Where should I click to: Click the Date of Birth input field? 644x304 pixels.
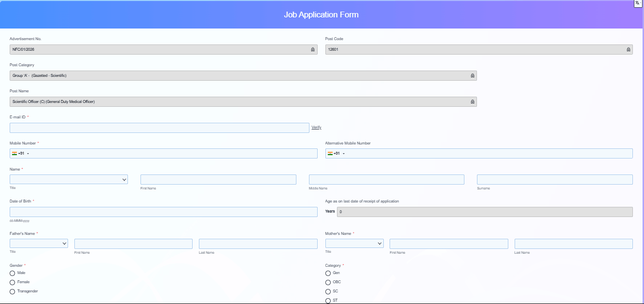(163, 212)
